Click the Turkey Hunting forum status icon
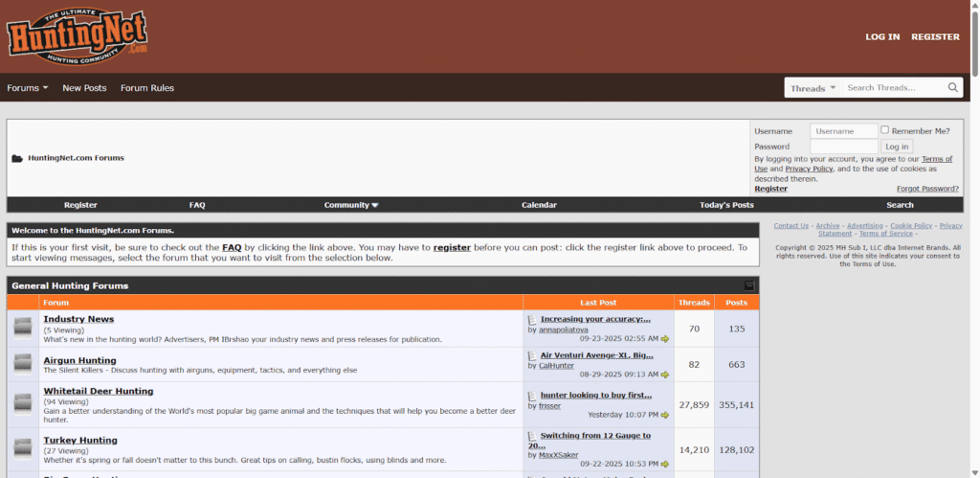The image size is (980, 478). click(23, 449)
